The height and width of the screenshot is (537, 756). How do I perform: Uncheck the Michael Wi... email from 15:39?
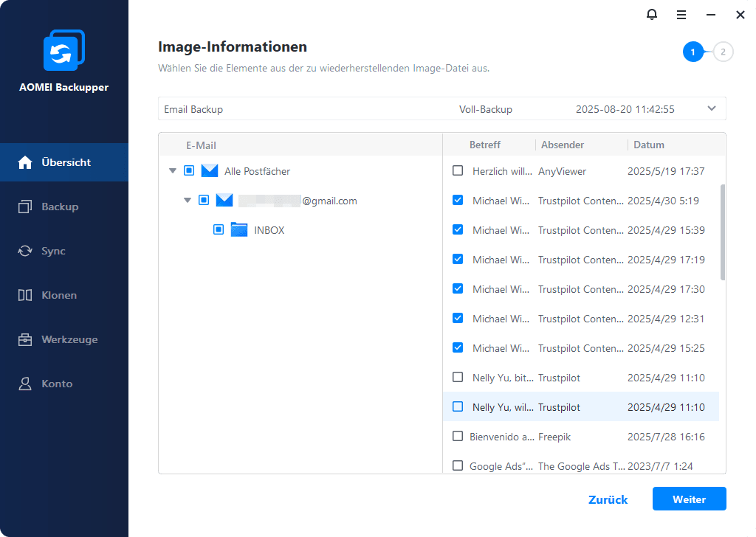pos(458,229)
